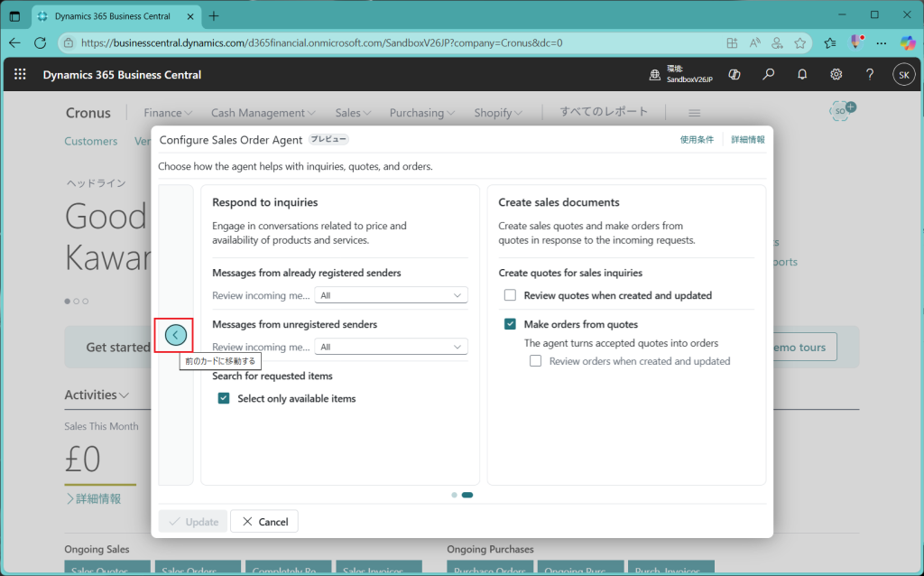
Task: Click the Ongoing Sales heading
Action: point(97,549)
